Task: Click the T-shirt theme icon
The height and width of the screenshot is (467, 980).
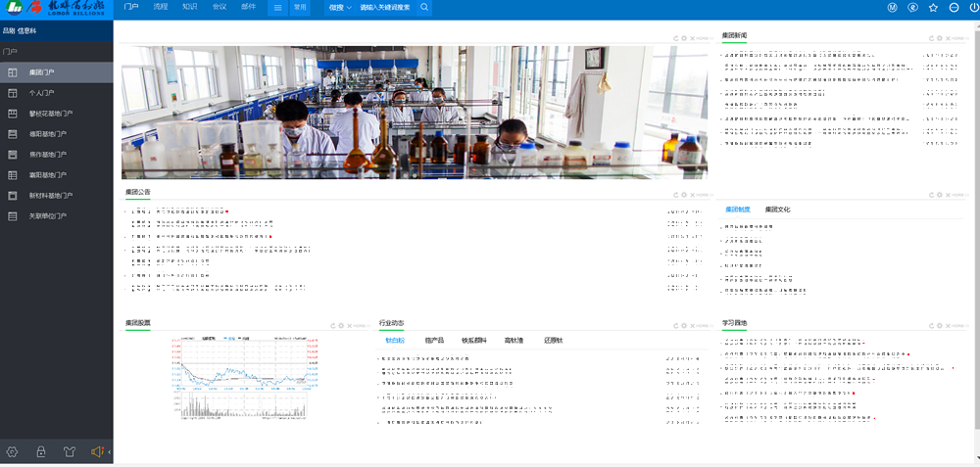Action: pyautogui.click(x=69, y=451)
